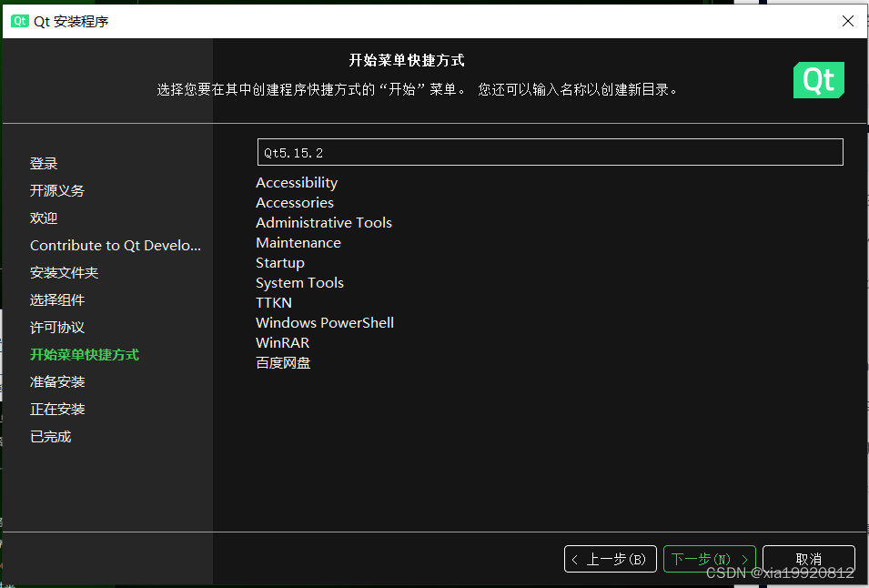The image size is (869, 588).
Task: Click the 欢迎 step in the sidebar
Action: pos(44,218)
